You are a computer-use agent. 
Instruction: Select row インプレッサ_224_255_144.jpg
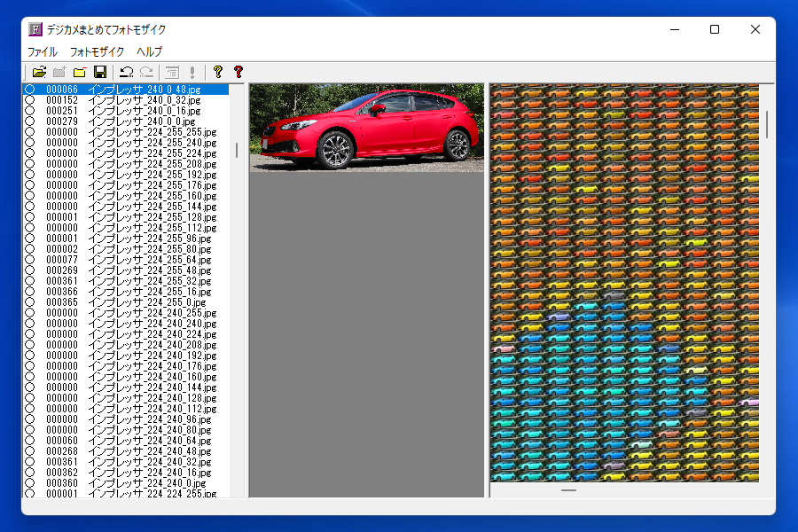126,207
